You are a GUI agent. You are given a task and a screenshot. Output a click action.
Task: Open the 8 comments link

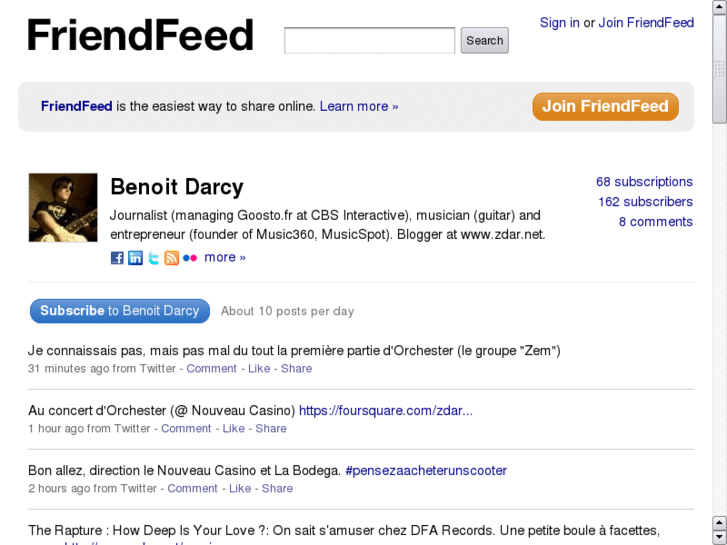tap(655, 222)
